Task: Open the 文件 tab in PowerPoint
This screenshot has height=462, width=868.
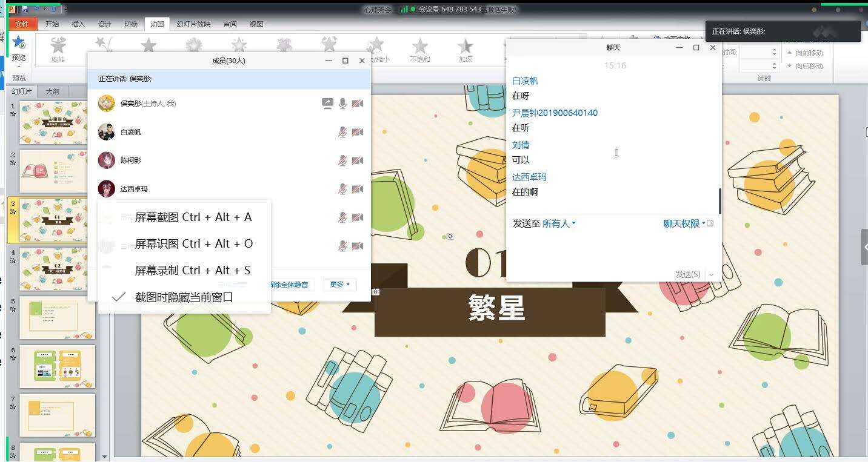Action: tap(22, 24)
